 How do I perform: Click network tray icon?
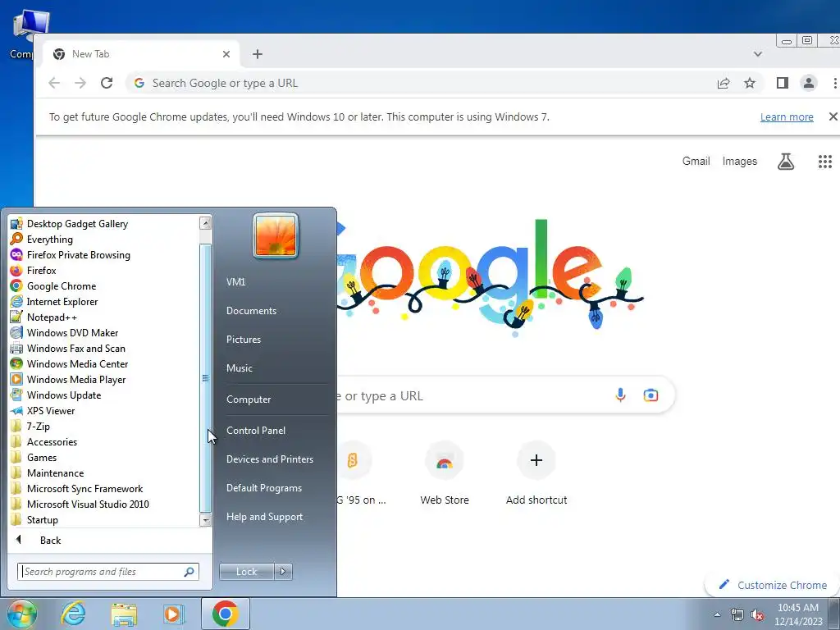pyautogui.click(x=737, y=614)
